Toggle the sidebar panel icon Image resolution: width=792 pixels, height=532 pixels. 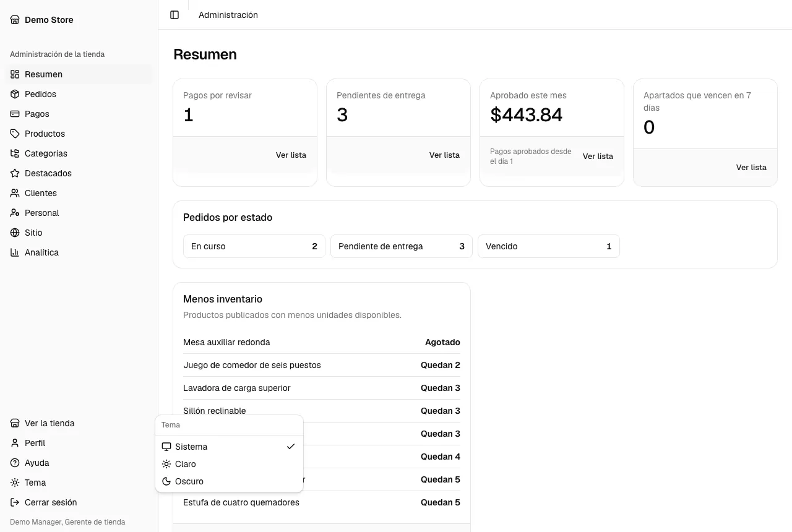tap(174, 15)
